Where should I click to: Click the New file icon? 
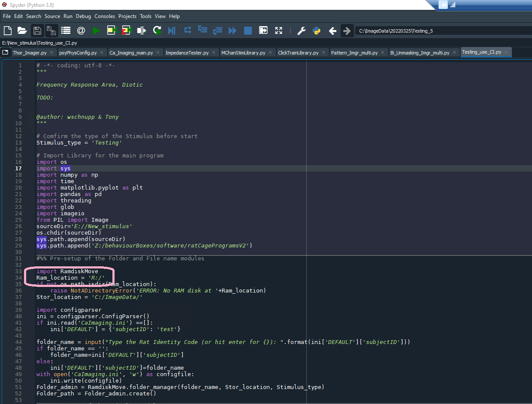point(8,30)
